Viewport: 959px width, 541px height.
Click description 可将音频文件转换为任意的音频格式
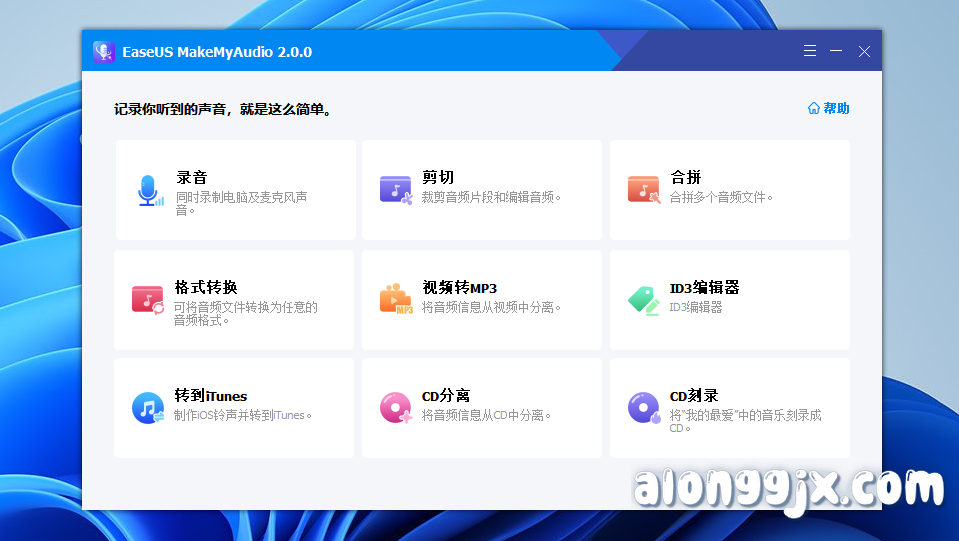pyautogui.click(x=246, y=313)
